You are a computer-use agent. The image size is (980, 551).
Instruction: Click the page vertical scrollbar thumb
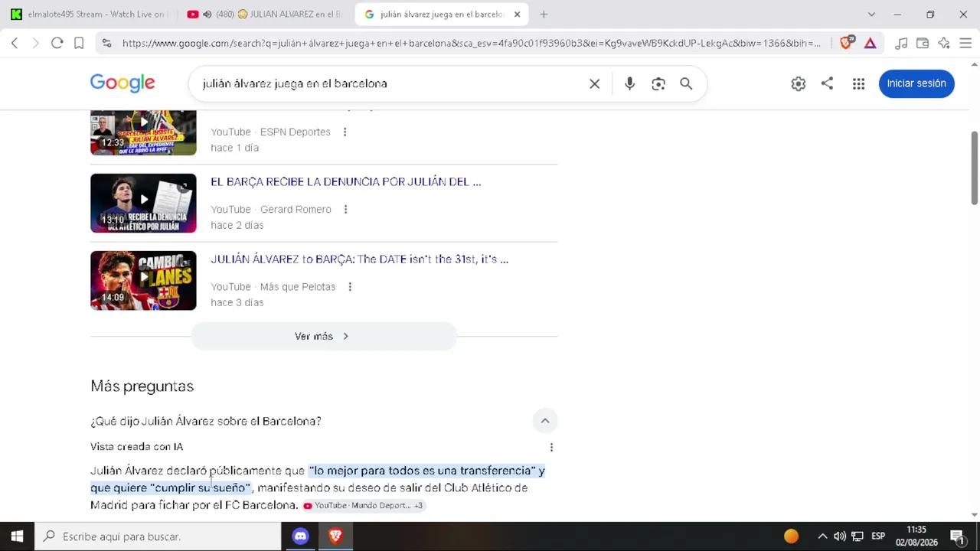pyautogui.click(x=975, y=168)
